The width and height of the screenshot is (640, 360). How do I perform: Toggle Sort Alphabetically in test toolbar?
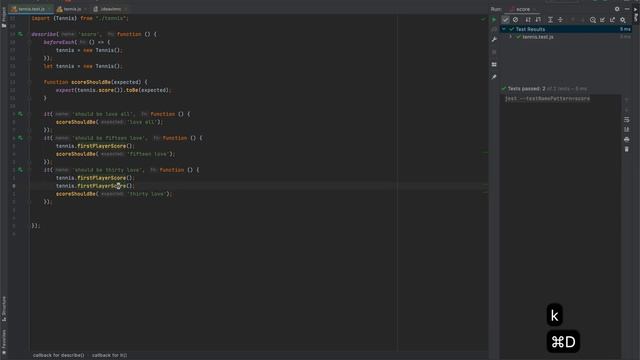click(528, 20)
